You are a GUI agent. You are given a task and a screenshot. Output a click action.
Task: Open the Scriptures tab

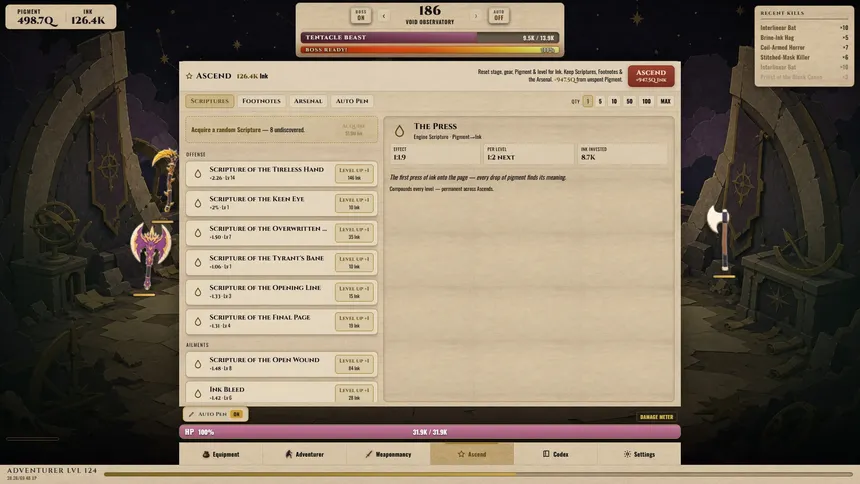click(x=210, y=101)
